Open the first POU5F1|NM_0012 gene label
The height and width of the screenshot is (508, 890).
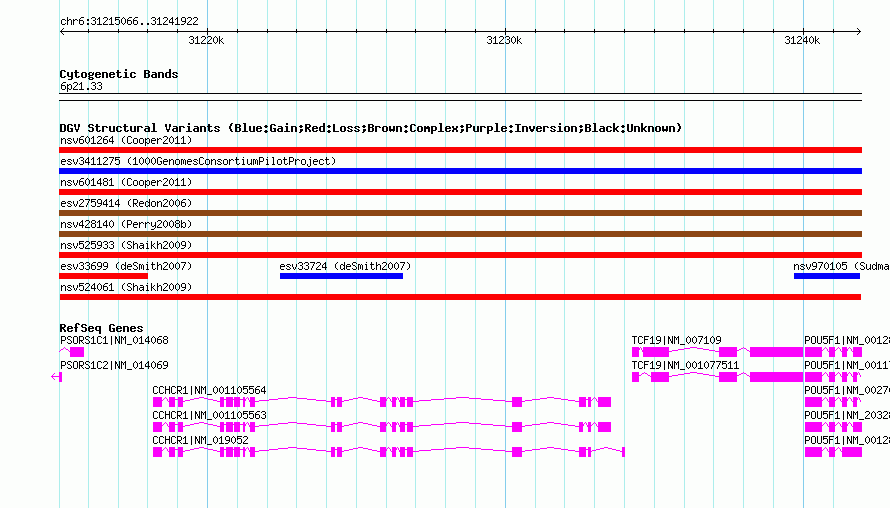pos(847,341)
